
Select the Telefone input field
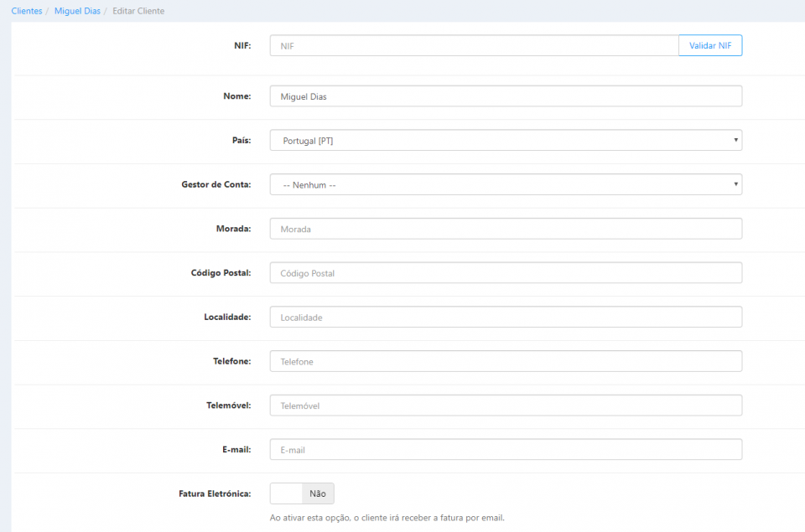(x=504, y=360)
